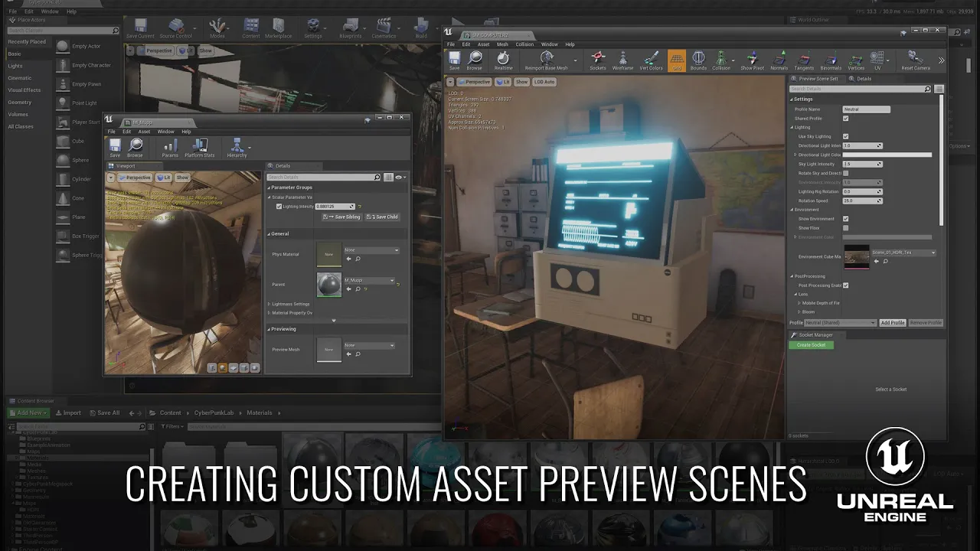
Task: Toggle Shared Profile checkbox
Action: tap(845, 119)
